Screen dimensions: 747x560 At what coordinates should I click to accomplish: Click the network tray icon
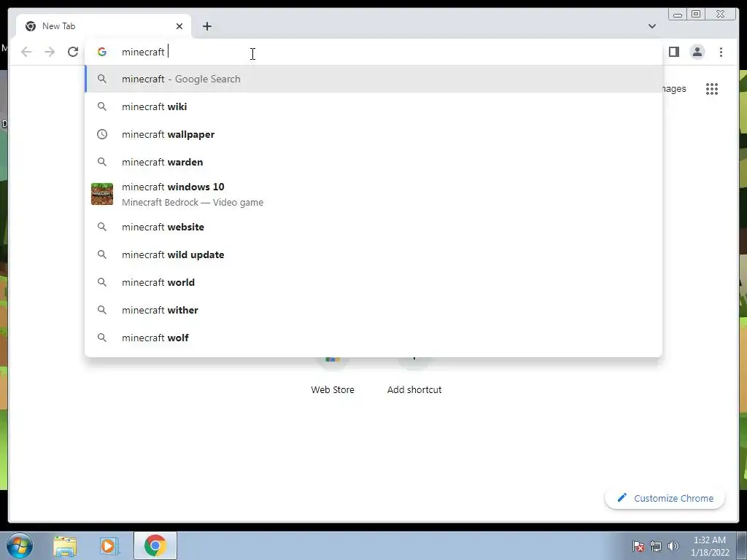[656, 546]
